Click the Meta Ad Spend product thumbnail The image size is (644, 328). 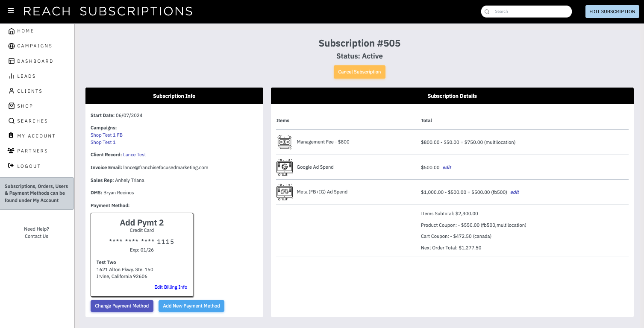[x=285, y=192]
